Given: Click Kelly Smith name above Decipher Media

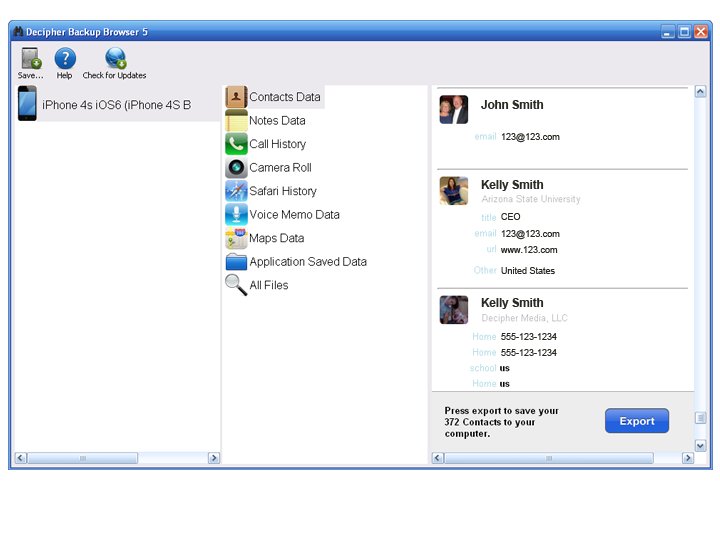Looking at the screenshot, I should [x=512, y=303].
